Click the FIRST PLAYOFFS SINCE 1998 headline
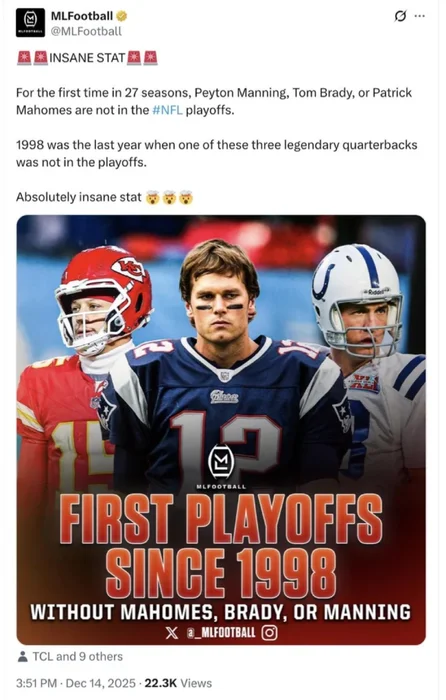This screenshot has height=700, width=446. (x=221, y=545)
